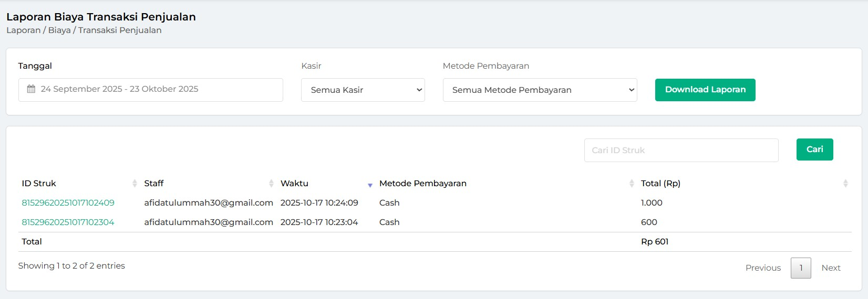Open receipt 81529620251017102409
This screenshot has height=299, width=868.
[x=68, y=203]
